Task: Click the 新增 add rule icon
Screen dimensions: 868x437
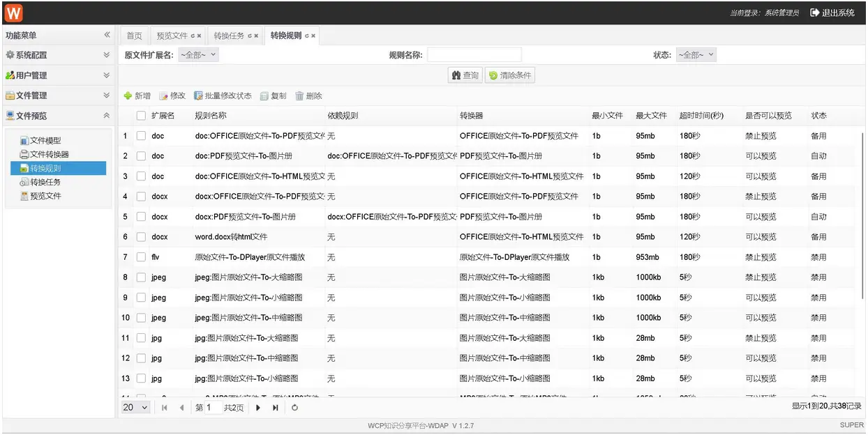Action: pos(128,96)
